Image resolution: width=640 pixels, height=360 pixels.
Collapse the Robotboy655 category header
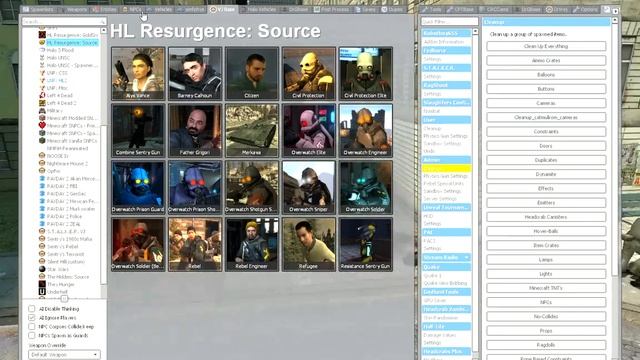[x=446, y=33]
